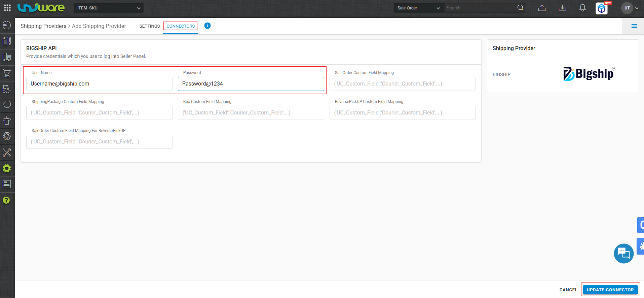Click the Shipping Provider panel heading
Image resolution: width=644 pixels, height=298 pixels.
click(514, 48)
